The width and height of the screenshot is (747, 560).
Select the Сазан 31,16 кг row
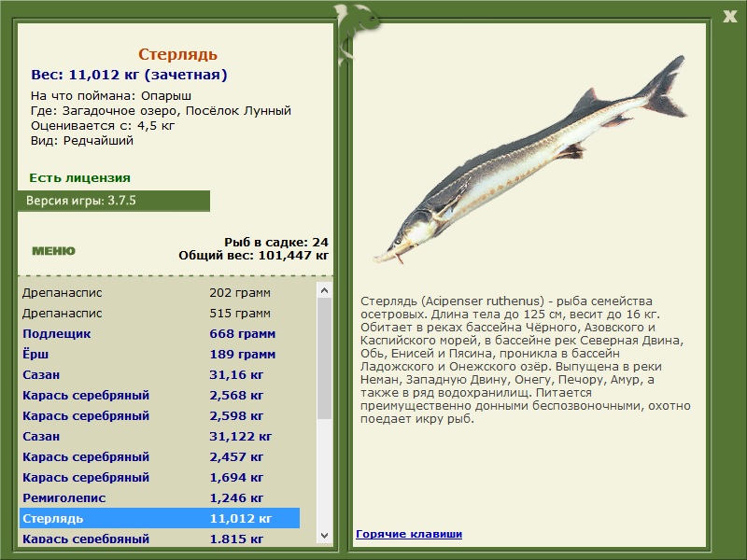[x=160, y=374]
